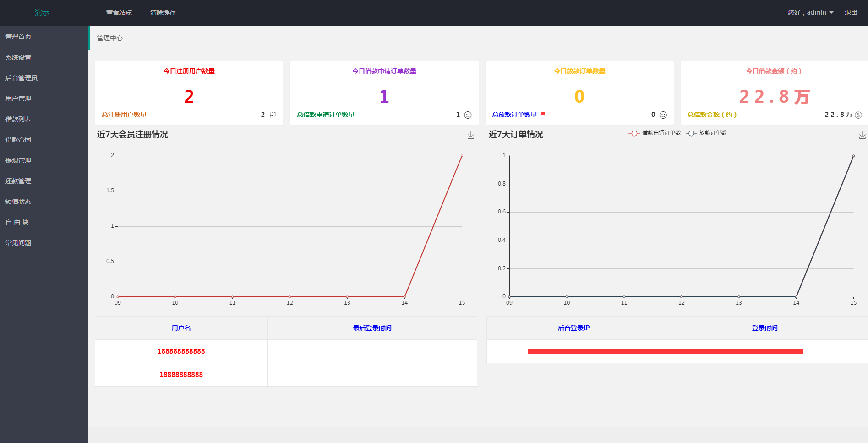Toggle the 借款申请订单数 legend series
The image size is (868, 443).
tap(655, 133)
